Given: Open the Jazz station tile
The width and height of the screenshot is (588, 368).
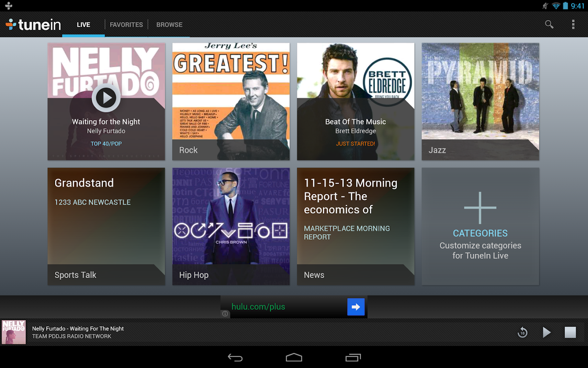Looking at the screenshot, I should [x=480, y=101].
